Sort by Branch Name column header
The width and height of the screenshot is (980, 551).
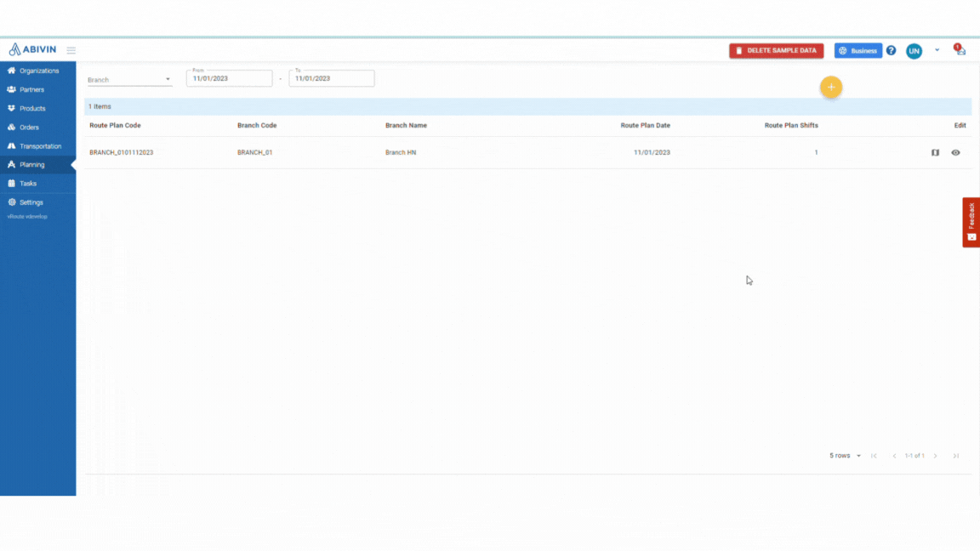(x=407, y=126)
